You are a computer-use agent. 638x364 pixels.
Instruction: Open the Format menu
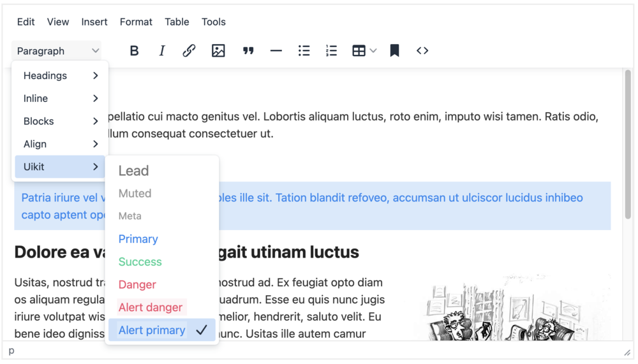[x=136, y=22]
